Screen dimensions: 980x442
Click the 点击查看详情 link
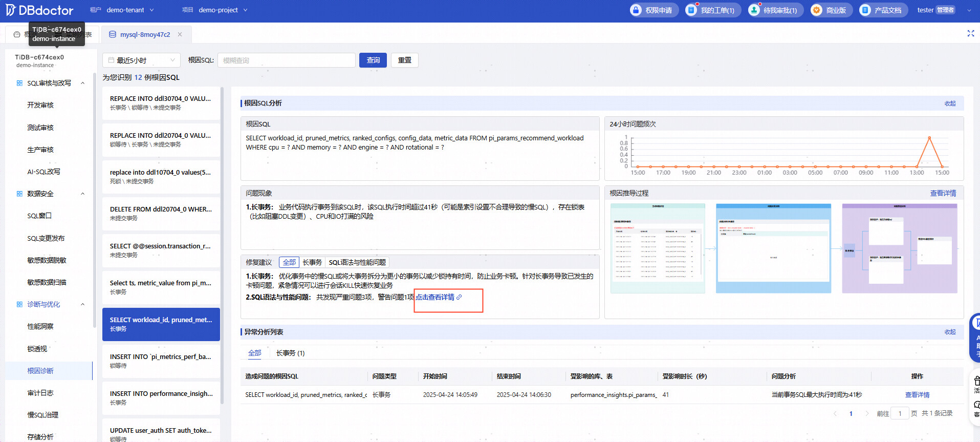coord(435,297)
